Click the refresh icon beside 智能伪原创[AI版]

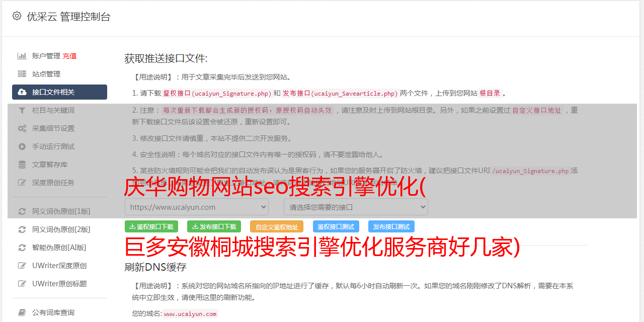[22, 248]
